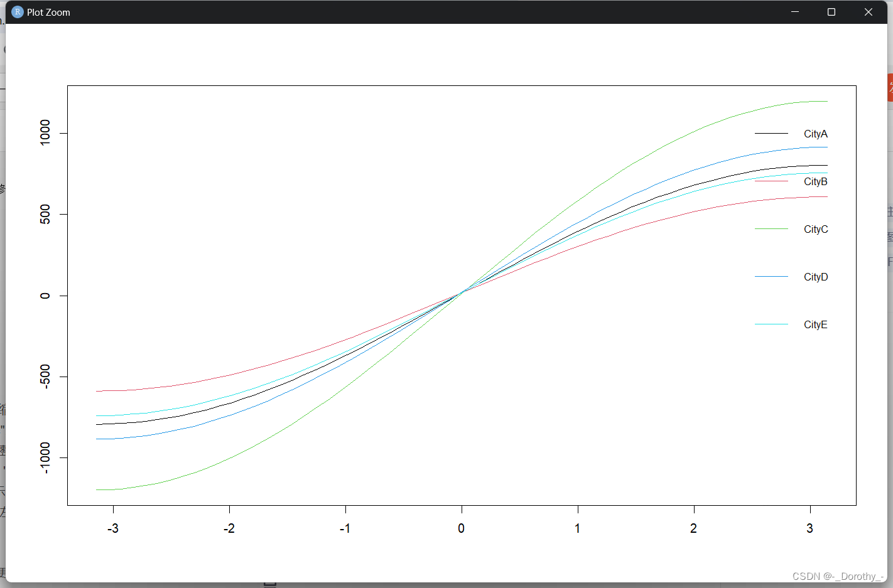This screenshot has height=588, width=893.
Task: Click the CityC legend label
Action: pyautogui.click(x=816, y=229)
